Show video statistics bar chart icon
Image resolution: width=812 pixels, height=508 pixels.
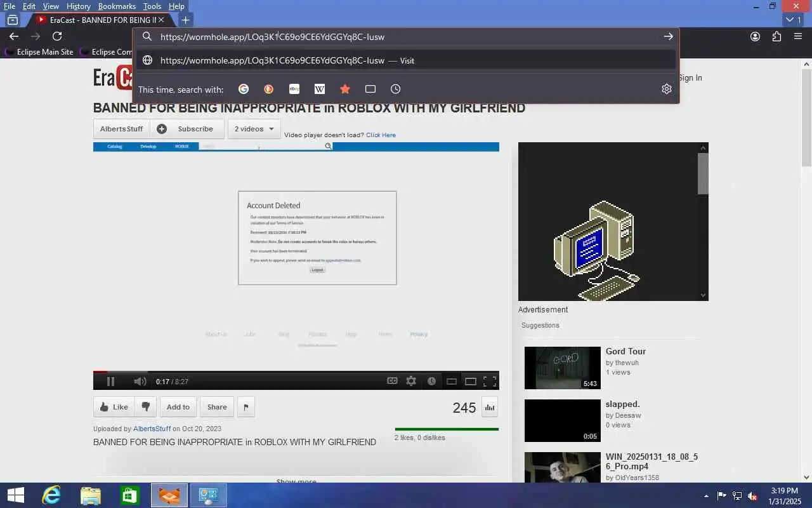point(490,407)
